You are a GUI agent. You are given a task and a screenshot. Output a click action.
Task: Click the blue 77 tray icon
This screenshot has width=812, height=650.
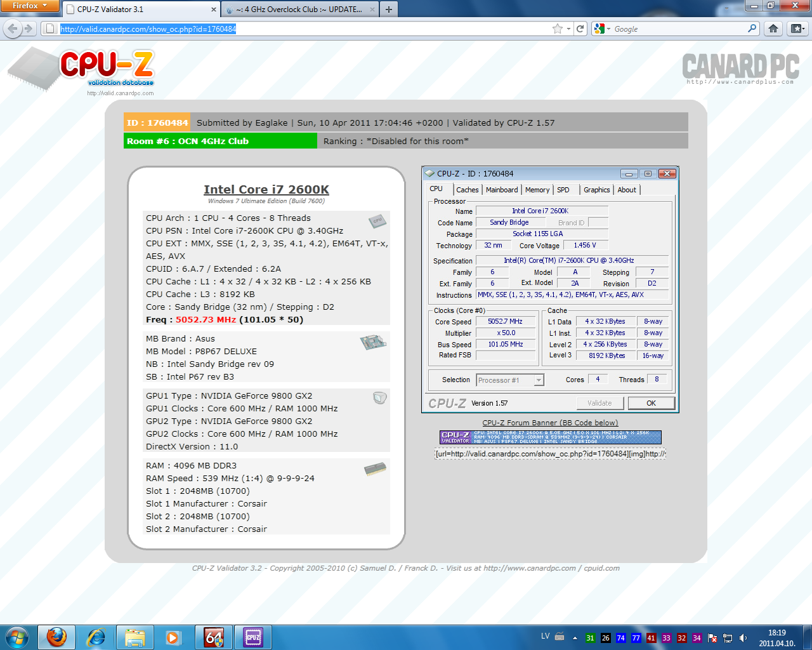click(636, 638)
